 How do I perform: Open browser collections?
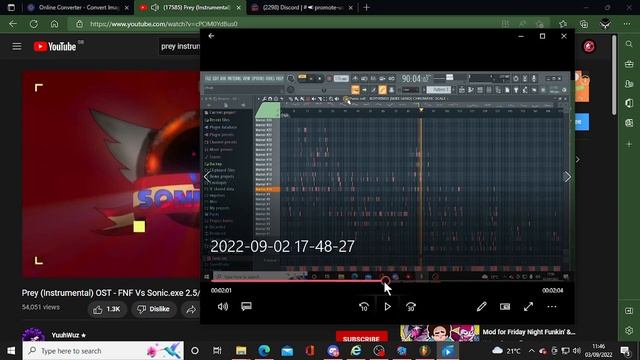coord(584,24)
